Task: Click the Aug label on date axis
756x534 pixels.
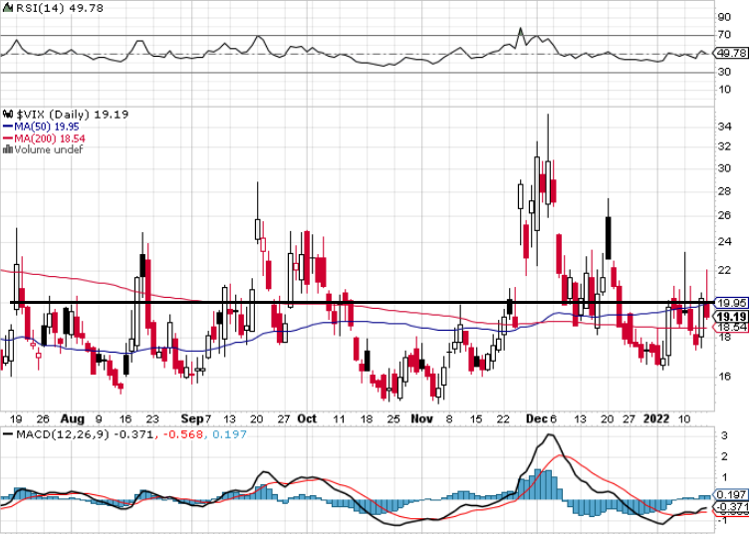Action: 73,420
